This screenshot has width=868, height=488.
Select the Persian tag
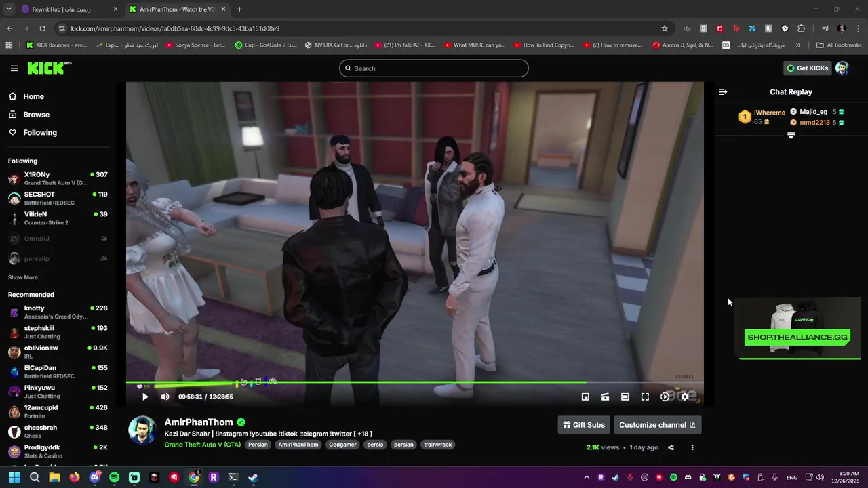pos(258,445)
